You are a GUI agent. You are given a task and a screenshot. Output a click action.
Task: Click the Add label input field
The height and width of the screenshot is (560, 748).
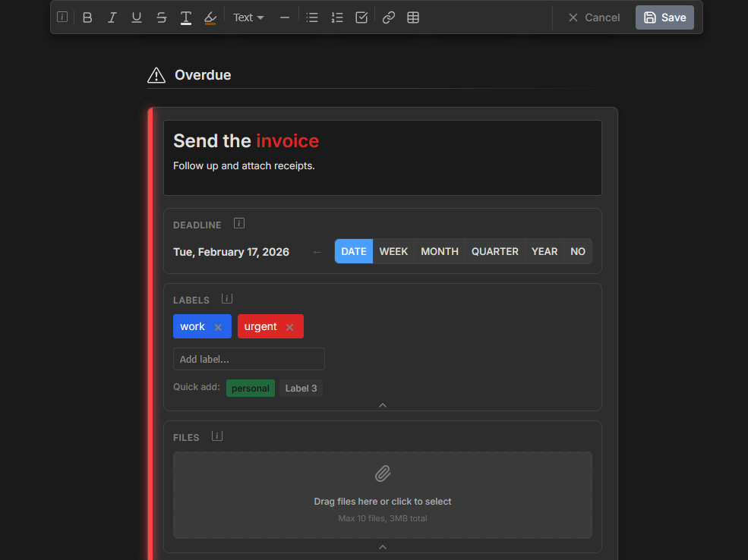[x=248, y=358]
